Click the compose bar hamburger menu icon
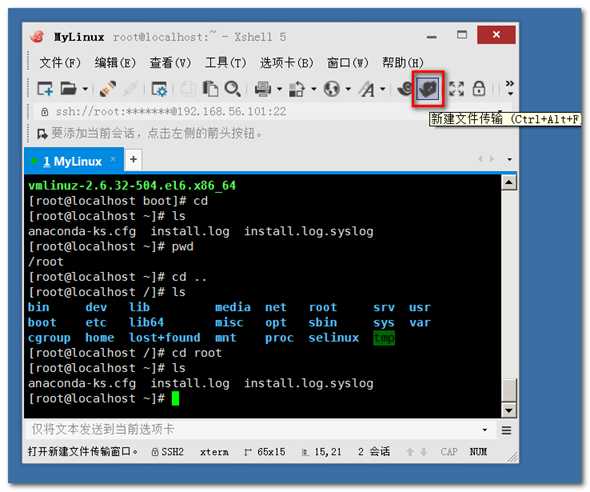The width and height of the screenshot is (590, 492). (506, 430)
